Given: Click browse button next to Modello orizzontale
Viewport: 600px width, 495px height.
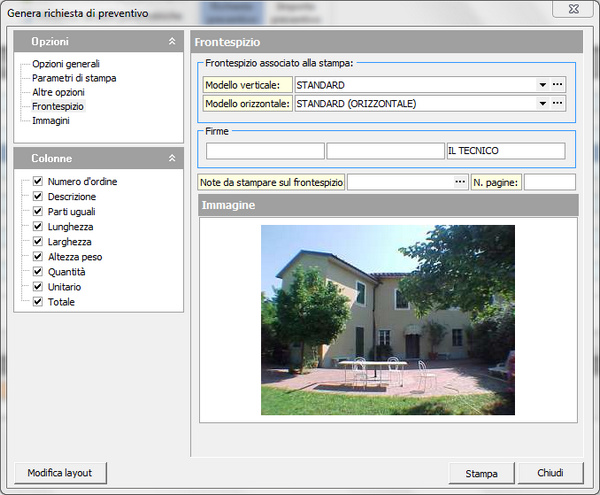Looking at the screenshot, I should (x=558, y=103).
